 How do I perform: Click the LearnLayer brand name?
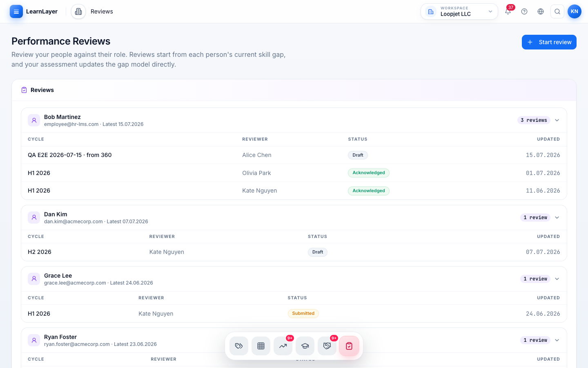[x=42, y=11]
